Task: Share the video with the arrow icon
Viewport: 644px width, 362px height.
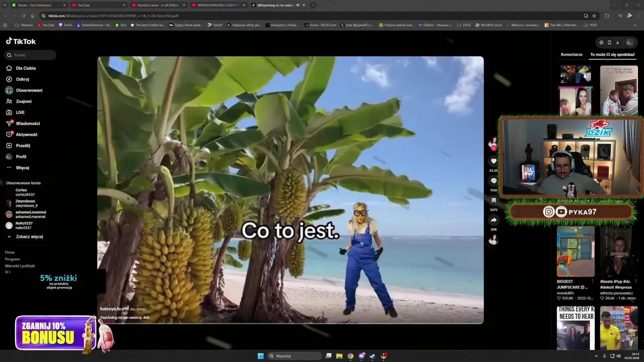Action: (494, 220)
